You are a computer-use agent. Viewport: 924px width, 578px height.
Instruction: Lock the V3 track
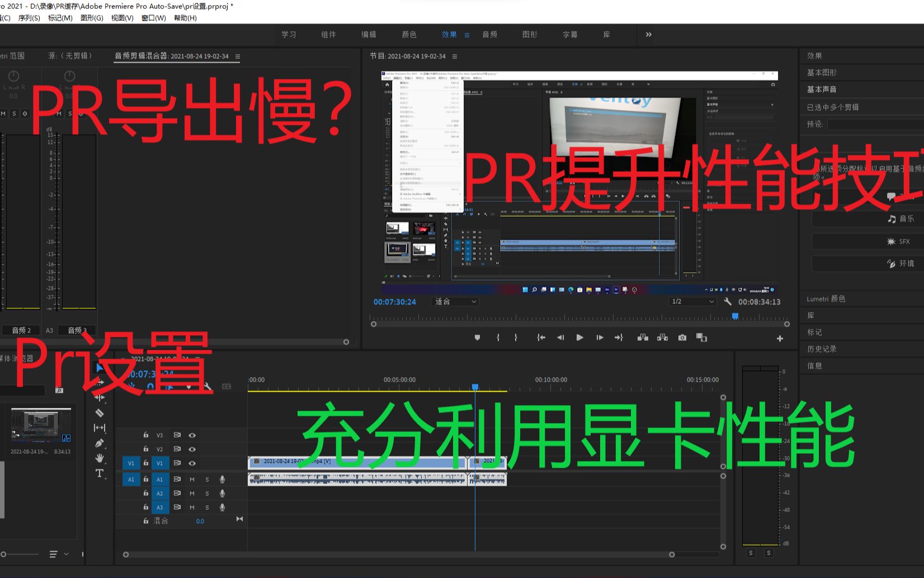coord(146,435)
